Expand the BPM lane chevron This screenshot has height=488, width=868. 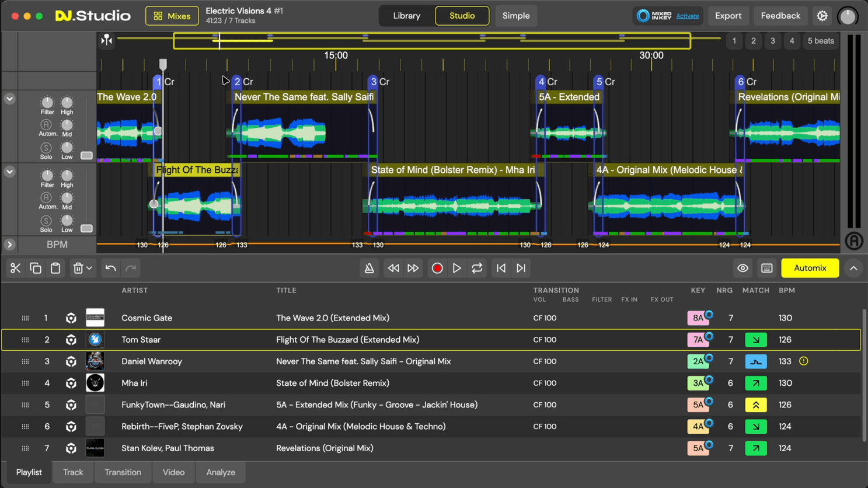[x=9, y=245]
